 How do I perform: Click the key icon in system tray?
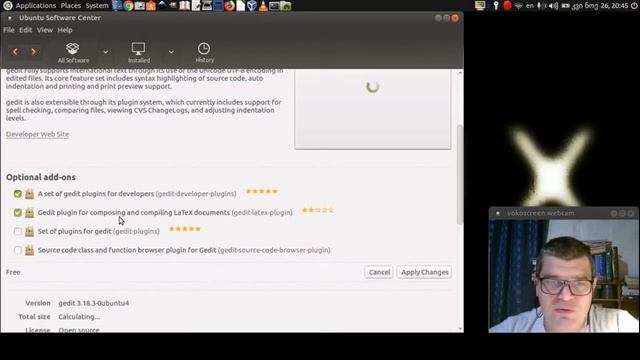(496, 6)
